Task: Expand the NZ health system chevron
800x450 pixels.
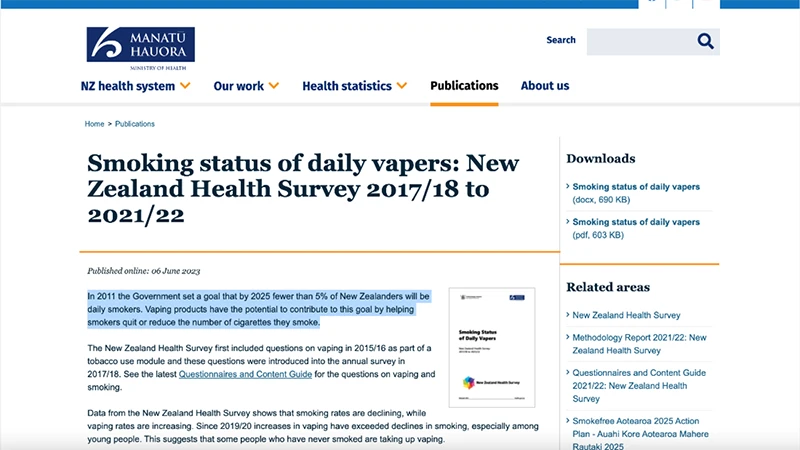Action: [185, 86]
